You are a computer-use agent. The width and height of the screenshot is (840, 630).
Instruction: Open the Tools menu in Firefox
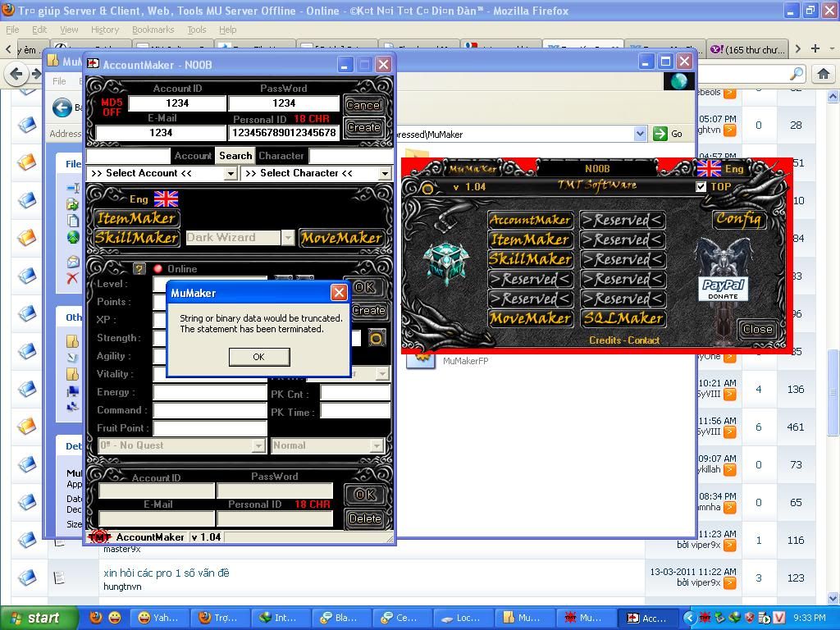point(197,30)
